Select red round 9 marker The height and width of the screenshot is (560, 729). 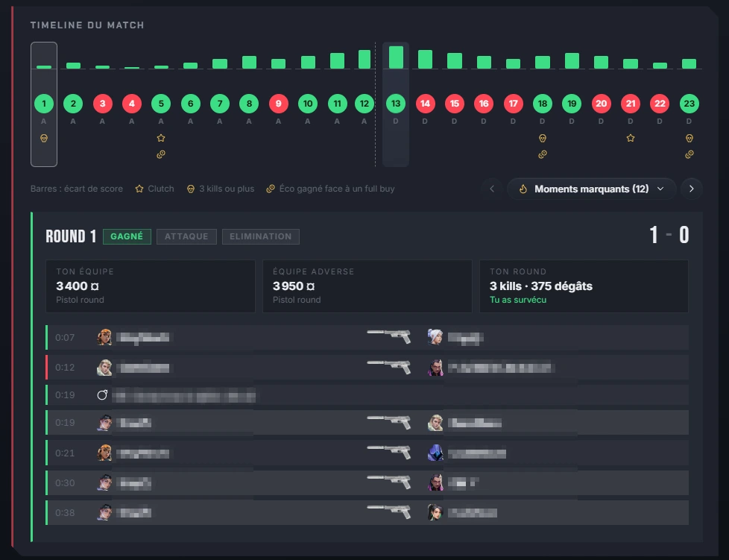pos(278,103)
